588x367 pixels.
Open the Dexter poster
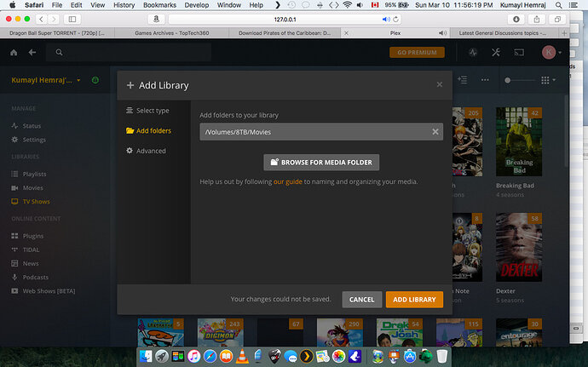[x=519, y=248]
